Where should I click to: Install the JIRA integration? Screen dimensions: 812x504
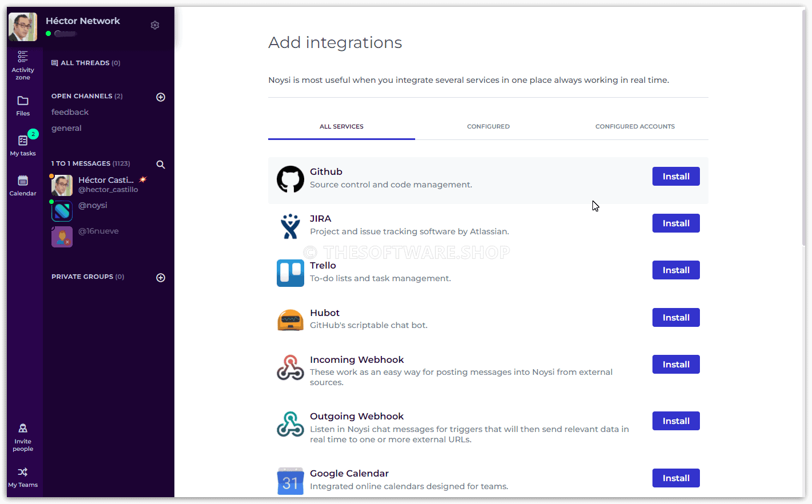click(676, 223)
